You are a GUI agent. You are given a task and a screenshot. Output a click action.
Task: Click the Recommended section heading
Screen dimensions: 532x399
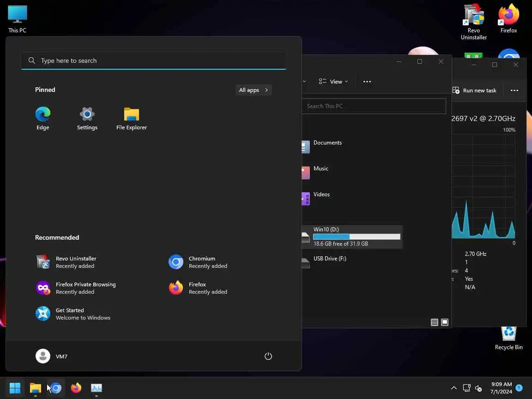coord(57,237)
